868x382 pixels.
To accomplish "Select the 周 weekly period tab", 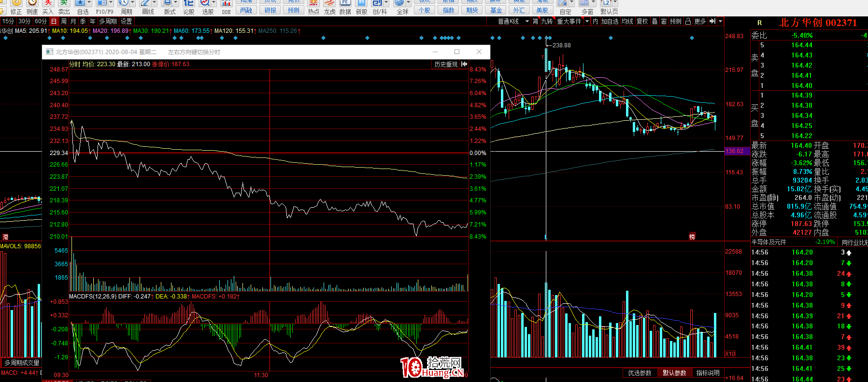I will (64, 21).
